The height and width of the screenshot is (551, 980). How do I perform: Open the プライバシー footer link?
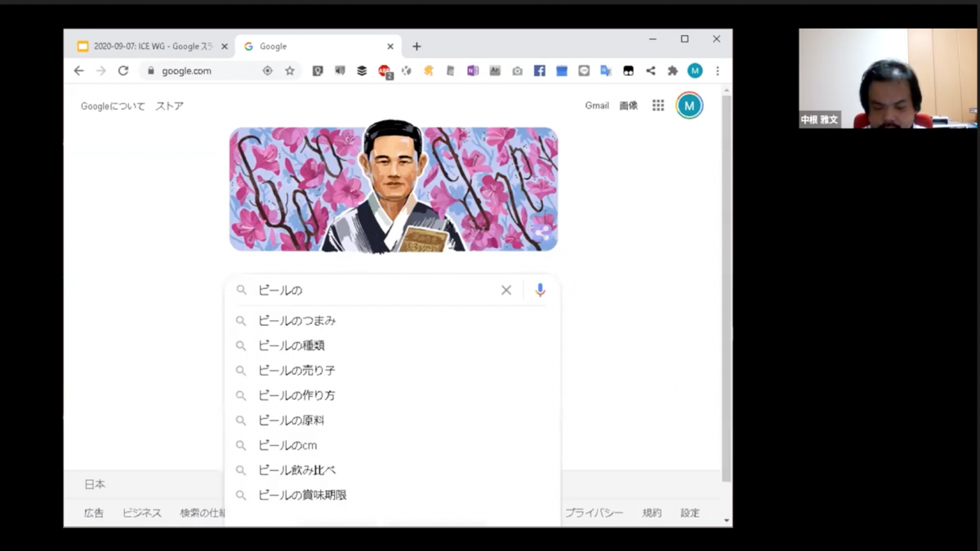pyautogui.click(x=594, y=513)
